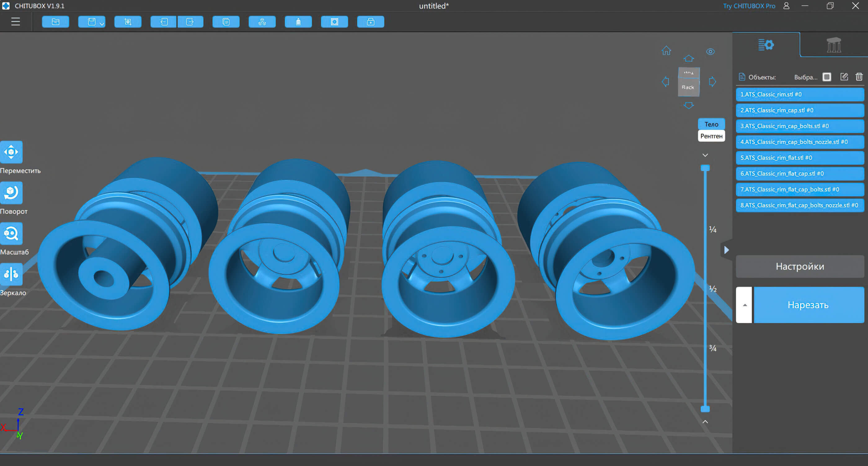
Task: Switch view mode to Рентген
Action: 711,136
